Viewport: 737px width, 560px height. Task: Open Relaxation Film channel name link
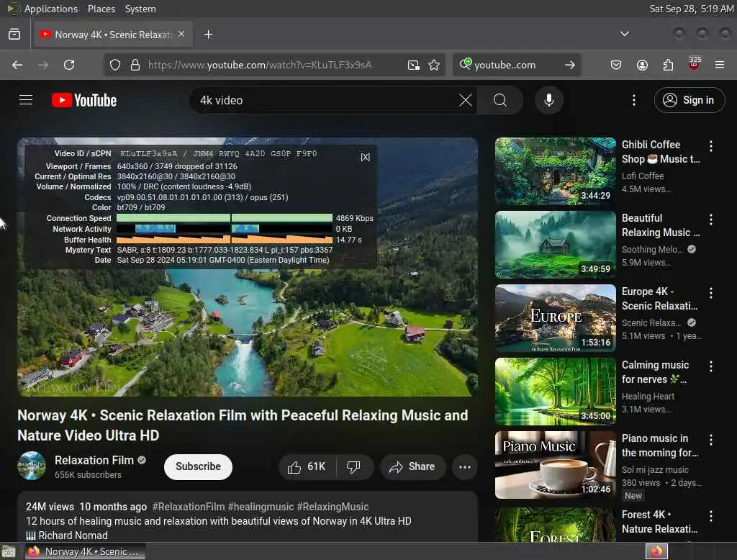tap(94, 461)
